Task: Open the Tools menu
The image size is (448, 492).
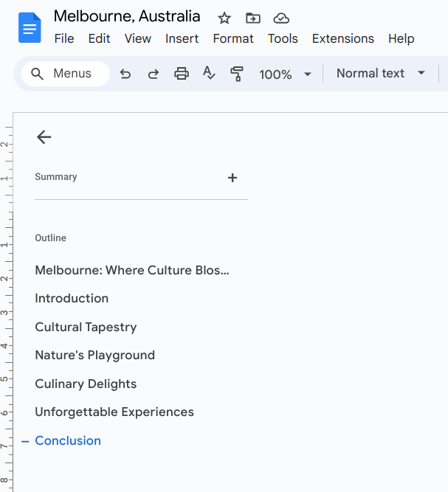Action: coord(283,38)
